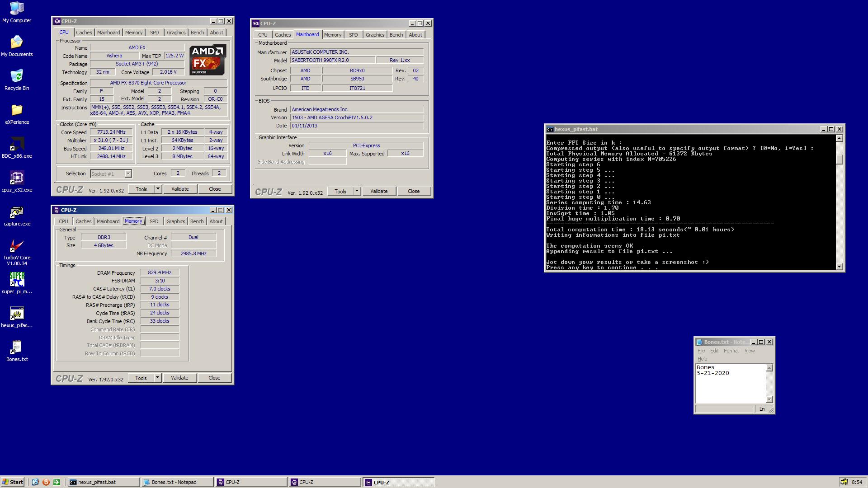The height and width of the screenshot is (488, 868).
Task: Click Tools button in the Mainboard window
Action: click(340, 192)
